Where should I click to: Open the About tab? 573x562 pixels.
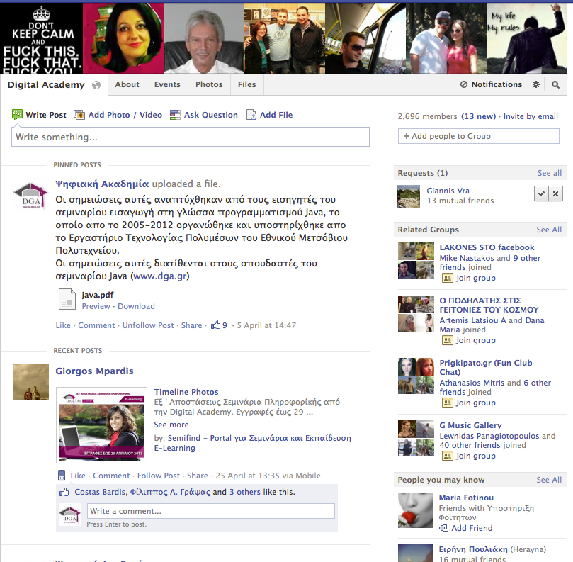coord(127,84)
